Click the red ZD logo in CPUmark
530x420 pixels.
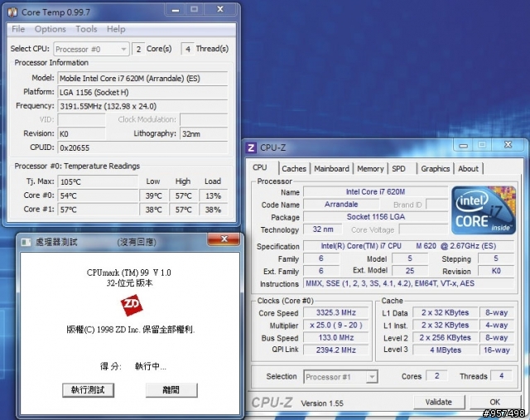click(132, 306)
